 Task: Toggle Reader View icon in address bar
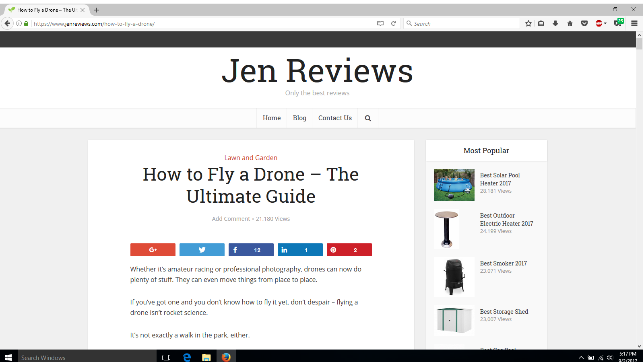pos(380,24)
